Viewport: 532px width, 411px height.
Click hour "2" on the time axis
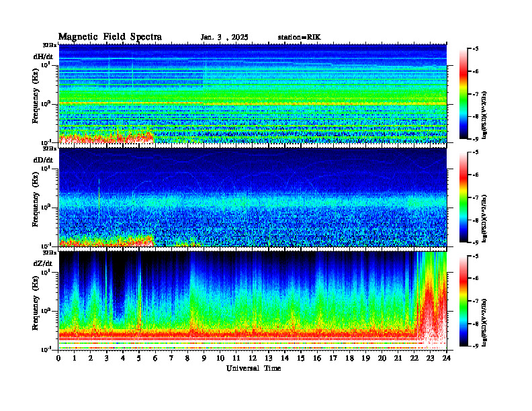[x=91, y=358]
